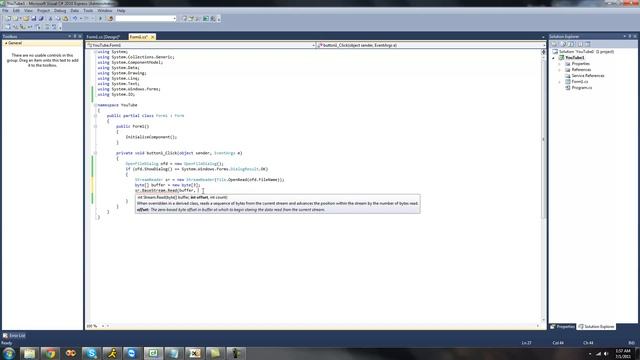640x360 pixels.
Task: Open TeamViewer from taskbar
Action: click(132, 353)
